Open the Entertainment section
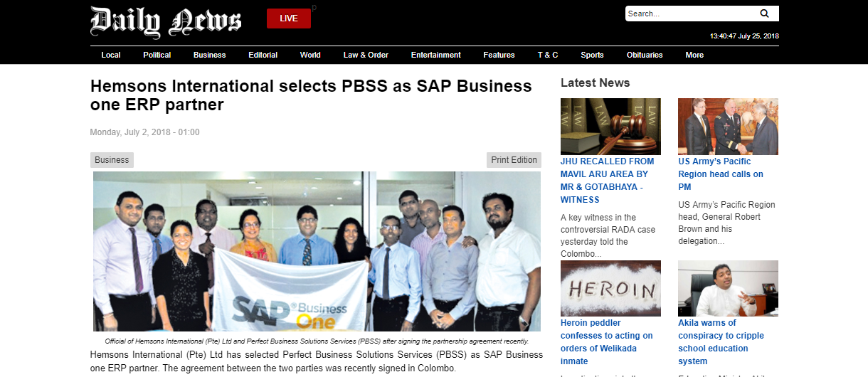Screen dimensions: 868x377 pyautogui.click(x=436, y=55)
